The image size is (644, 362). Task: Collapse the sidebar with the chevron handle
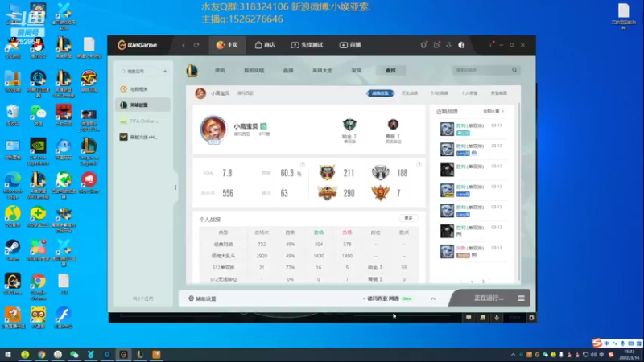(x=175, y=187)
